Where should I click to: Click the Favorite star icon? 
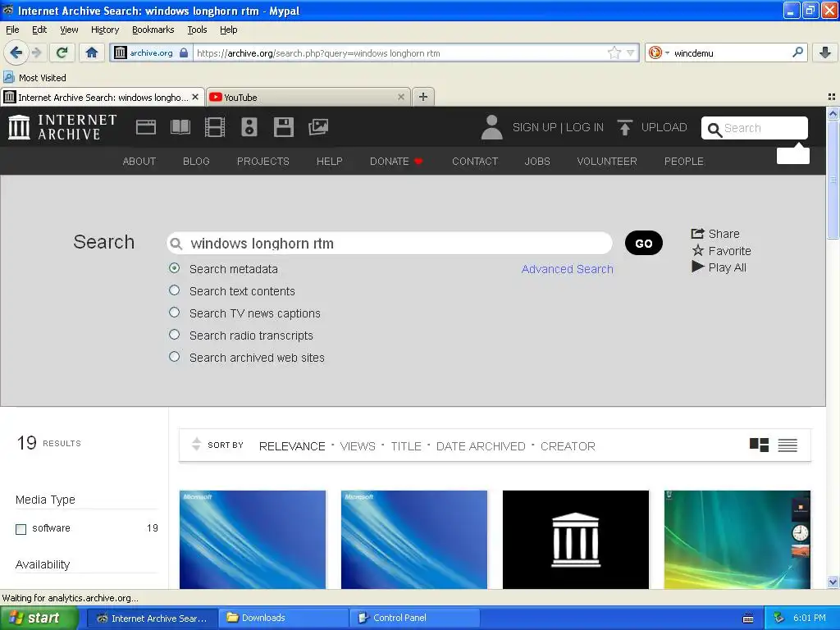(x=697, y=250)
